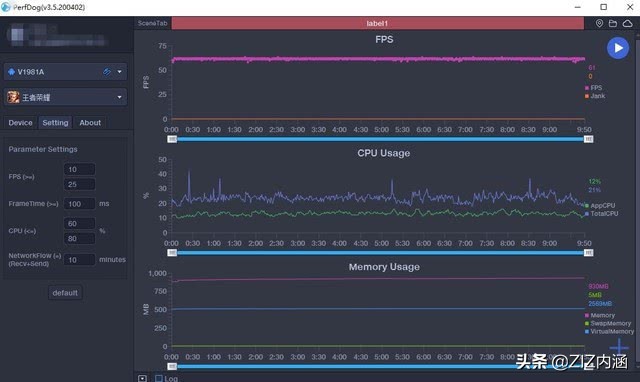
Task: Click the cloud upload icon
Action: [x=627, y=24]
